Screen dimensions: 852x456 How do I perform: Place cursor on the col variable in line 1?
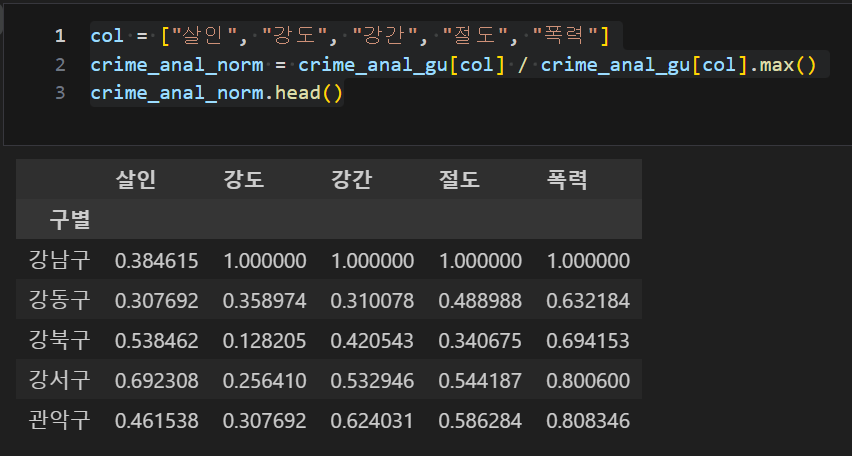click(107, 36)
